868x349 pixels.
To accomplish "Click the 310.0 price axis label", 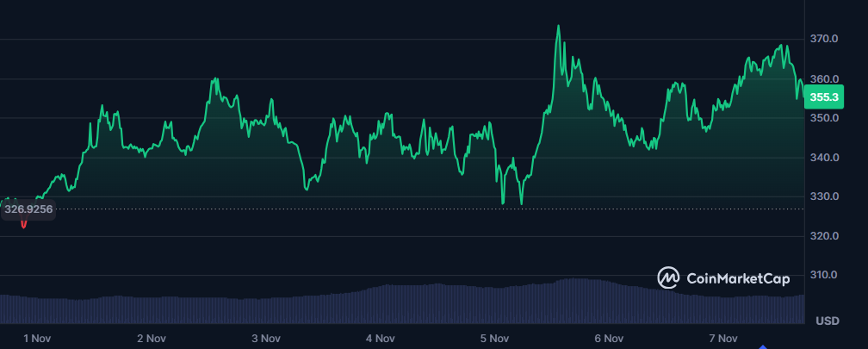I will pyautogui.click(x=824, y=276).
